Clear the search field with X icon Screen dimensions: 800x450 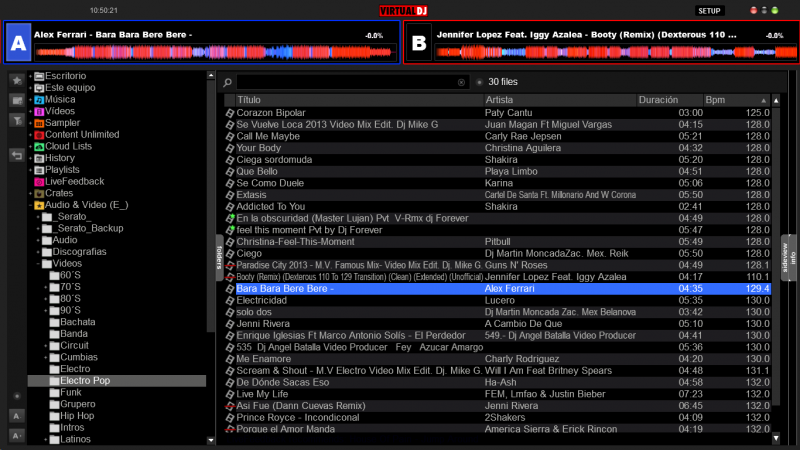[461, 82]
